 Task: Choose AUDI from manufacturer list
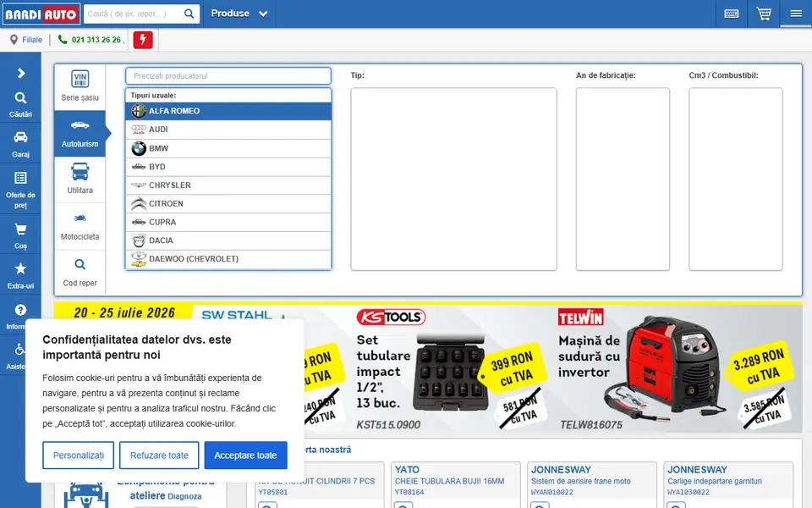(228, 130)
